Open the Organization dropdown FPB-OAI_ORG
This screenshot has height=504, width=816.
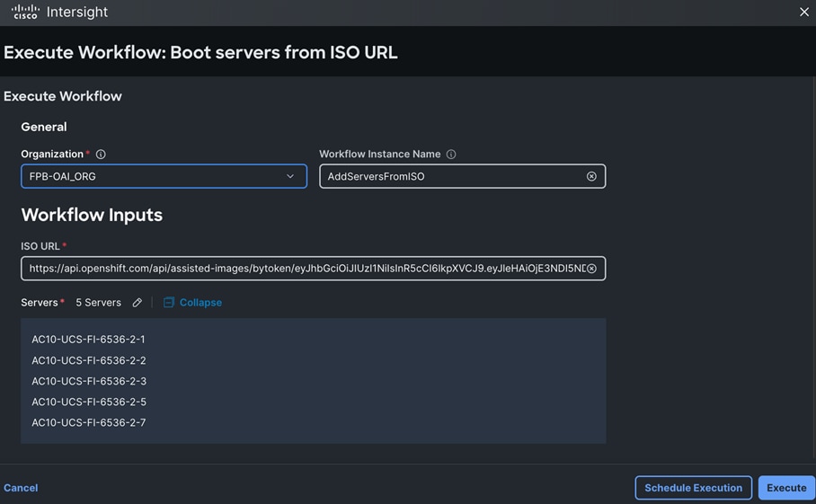coord(164,176)
